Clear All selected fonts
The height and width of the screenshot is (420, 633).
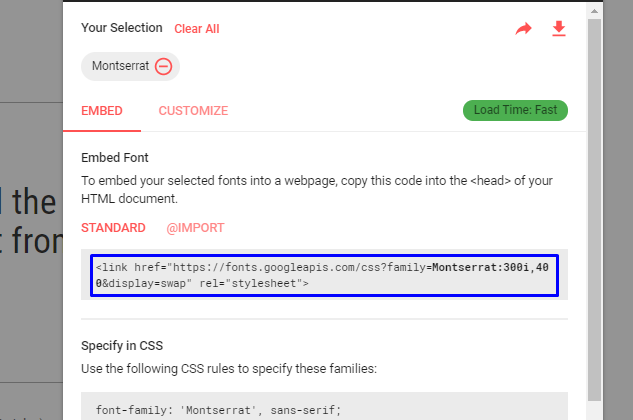(x=197, y=29)
